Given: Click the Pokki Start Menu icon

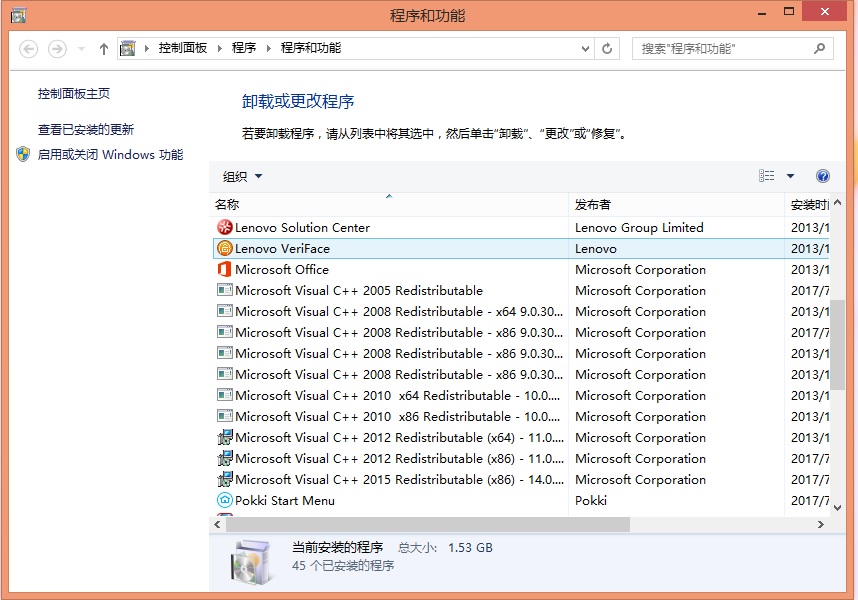Looking at the screenshot, I should (x=224, y=500).
